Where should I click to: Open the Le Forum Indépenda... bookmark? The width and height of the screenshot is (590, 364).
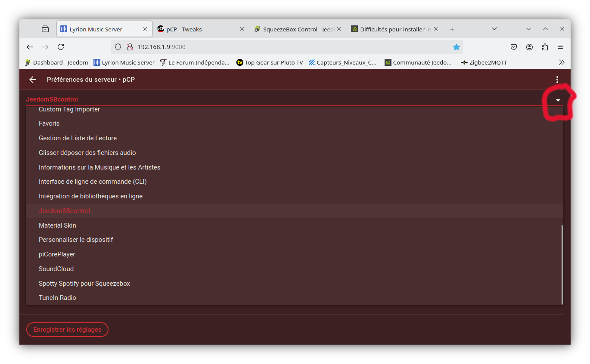point(195,62)
